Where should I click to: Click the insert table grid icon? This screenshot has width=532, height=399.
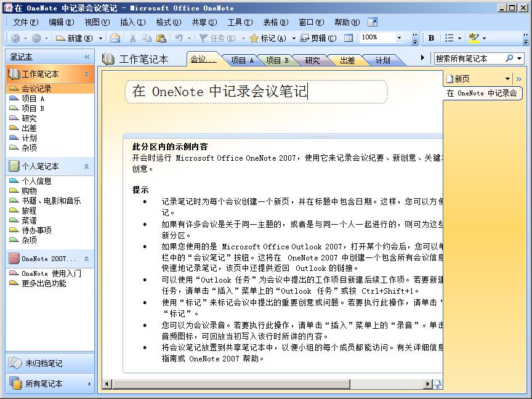(349, 38)
